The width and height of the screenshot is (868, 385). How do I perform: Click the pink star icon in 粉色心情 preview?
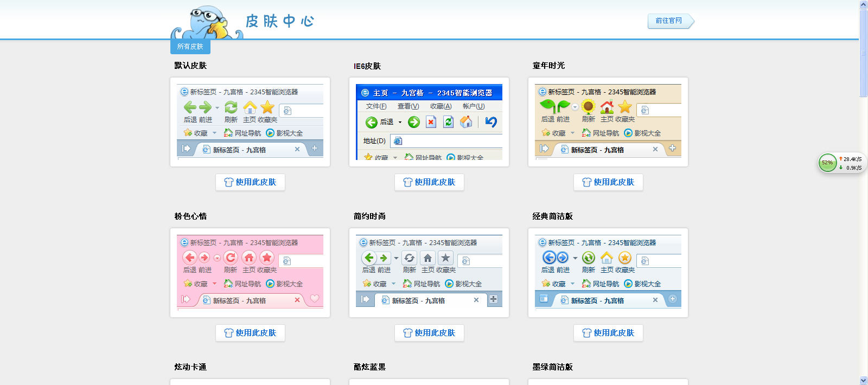(x=267, y=258)
